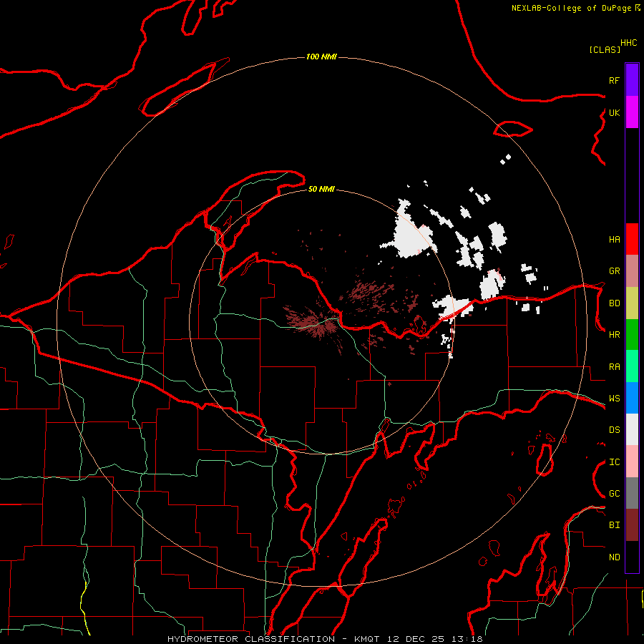Click the '100 NMI' range ring label
Image resolution: width=644 pixels, height=644 pixels.
point(321,57)
